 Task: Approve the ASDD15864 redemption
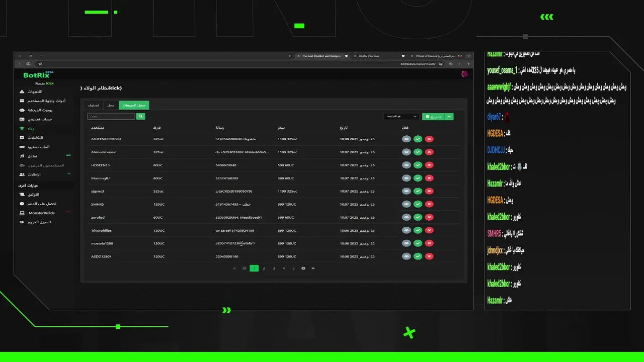tap(418, 256)
